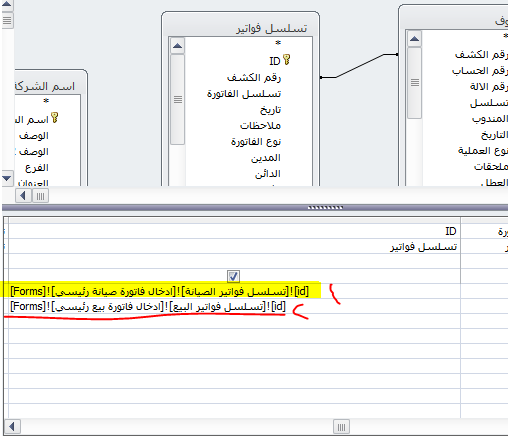Click the pane splitter handle between diagram and grid
Viewport: 508px width, 436px height.
(x=325, y=208)
